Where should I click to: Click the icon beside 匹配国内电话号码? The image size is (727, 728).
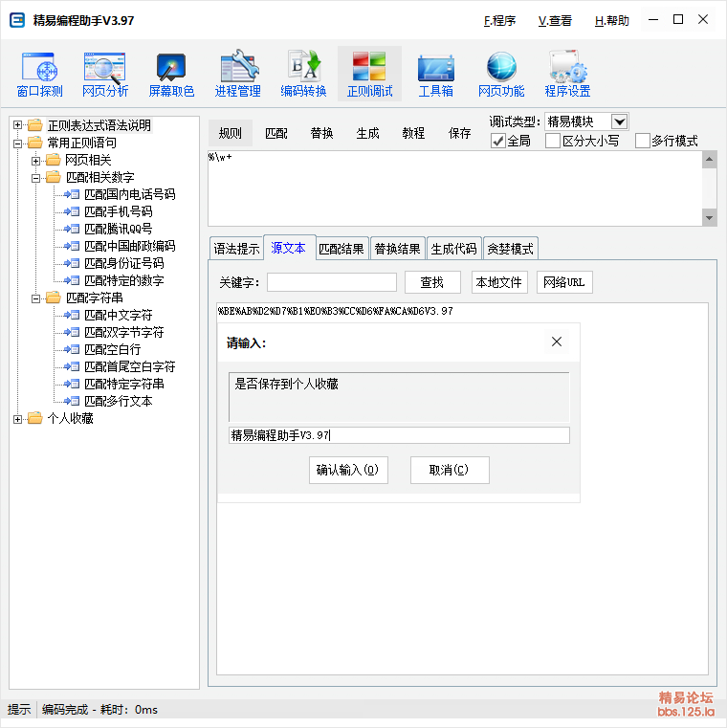click(72, 194)
